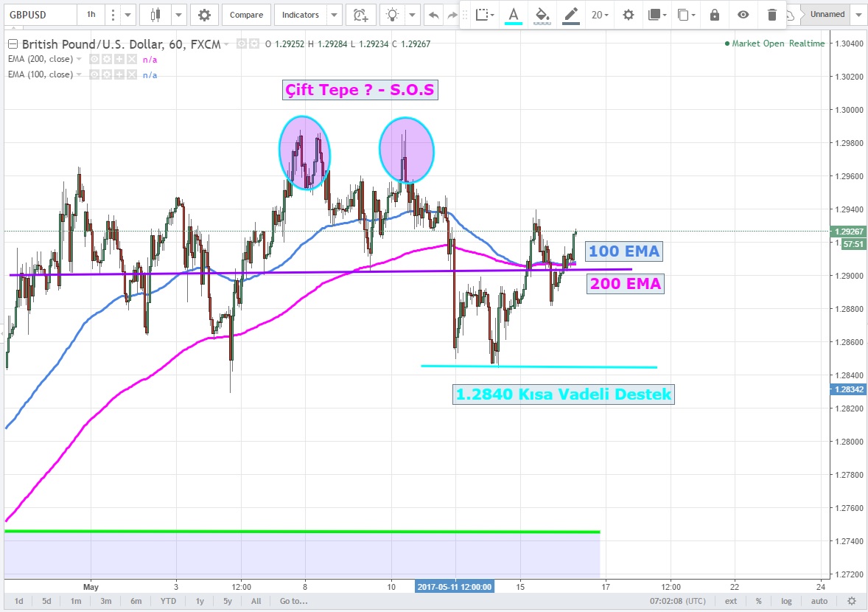Viewport: 868px width, 612px height.
Task: Click the undo arrow in toolbar
Action: [x=433, y=15]
